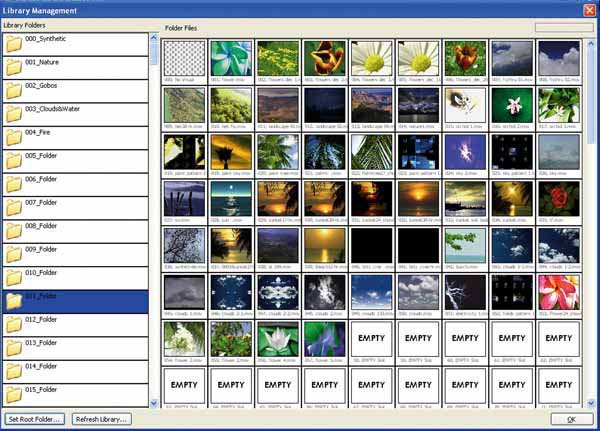Open 010_Folder in the folder list

(75, 278)
